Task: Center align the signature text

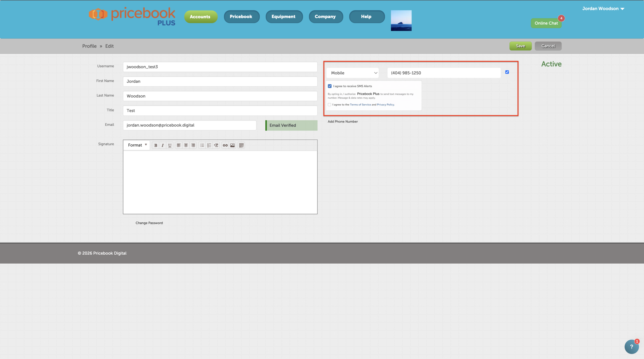Action: [x=186, y=145]
